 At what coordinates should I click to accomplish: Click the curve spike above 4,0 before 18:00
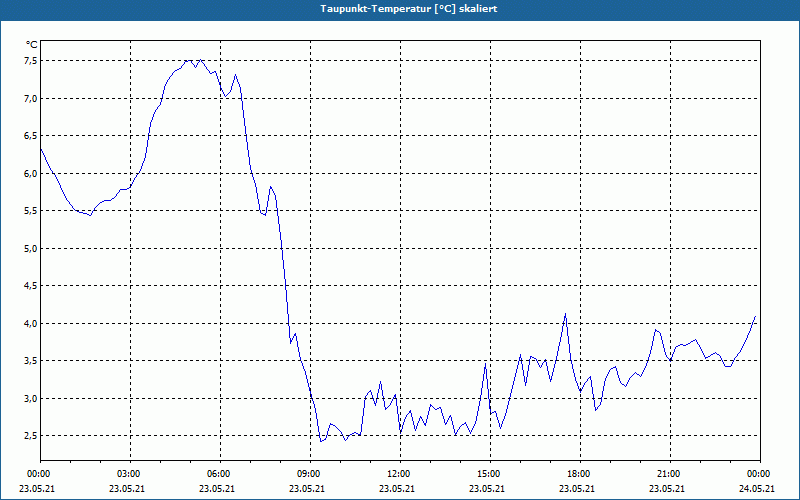(x=565, y=314)
